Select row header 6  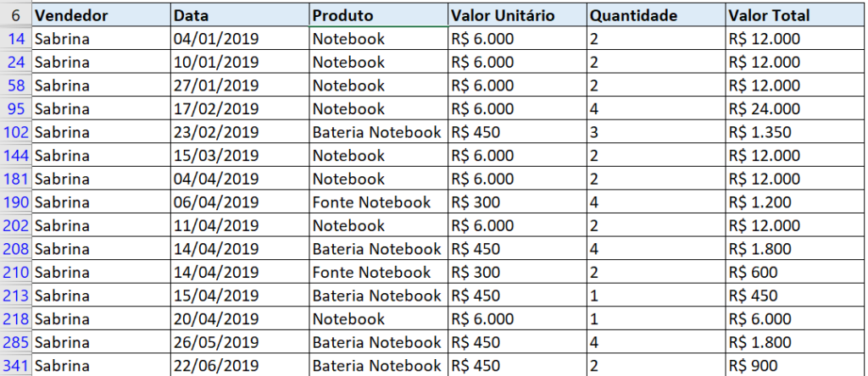click(16, 15)
